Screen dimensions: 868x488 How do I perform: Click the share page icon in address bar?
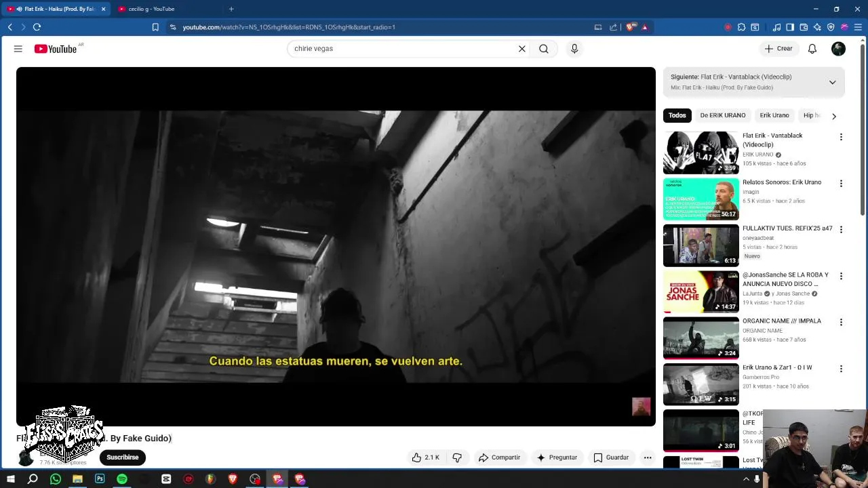point(613,27)
